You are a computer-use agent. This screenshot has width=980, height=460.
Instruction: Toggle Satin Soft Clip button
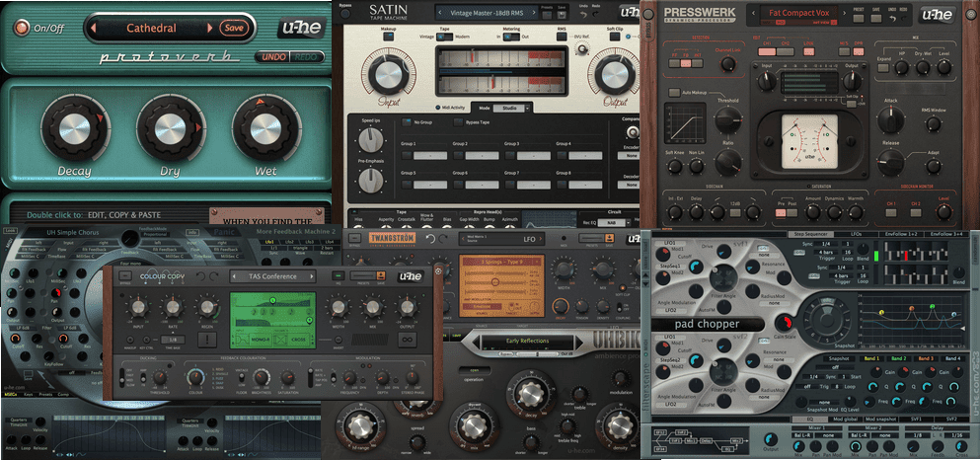coord(615,37)
